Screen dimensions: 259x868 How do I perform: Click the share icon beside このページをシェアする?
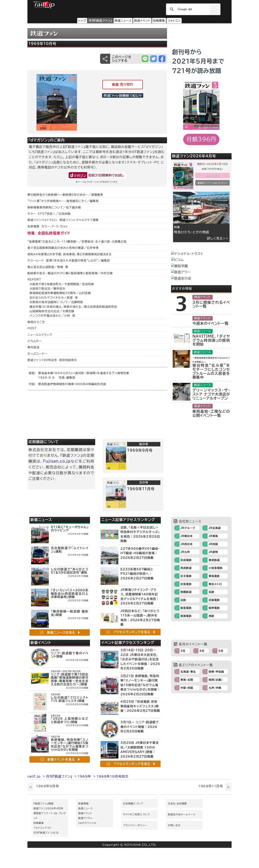(x=105, y=59)
